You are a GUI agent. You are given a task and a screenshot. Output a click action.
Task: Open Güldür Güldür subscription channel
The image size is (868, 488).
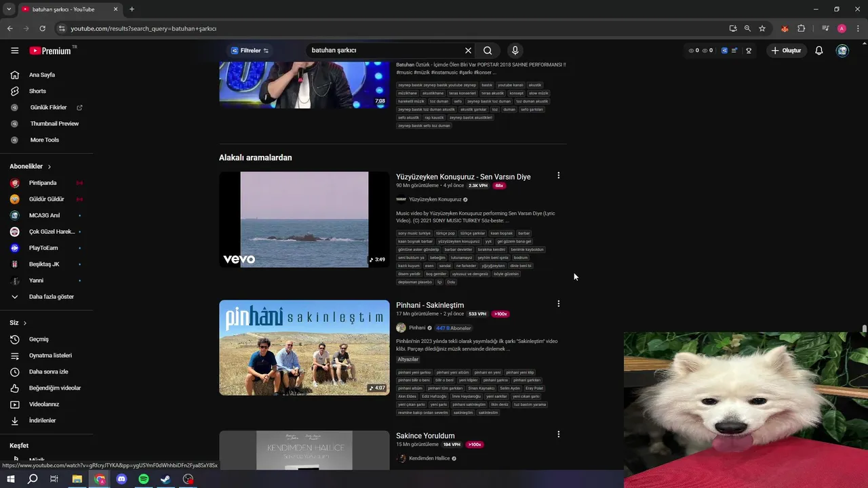click(x=46, y=199)
